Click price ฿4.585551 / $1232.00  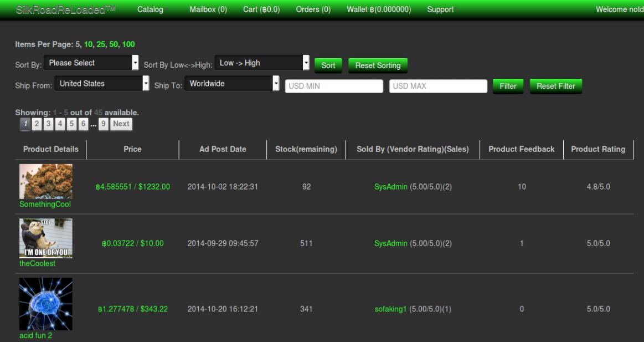(x=133, y=187)
